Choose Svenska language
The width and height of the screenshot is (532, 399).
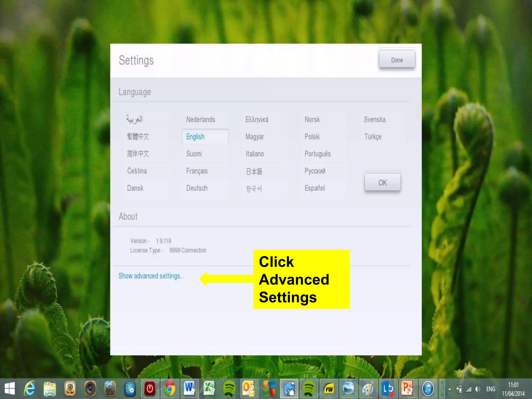coord(375,119)
